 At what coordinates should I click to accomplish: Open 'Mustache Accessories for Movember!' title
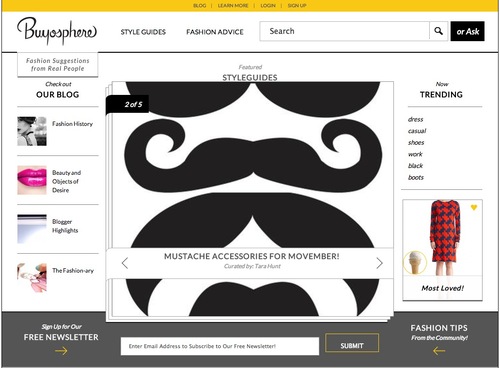tap(252, 256)
